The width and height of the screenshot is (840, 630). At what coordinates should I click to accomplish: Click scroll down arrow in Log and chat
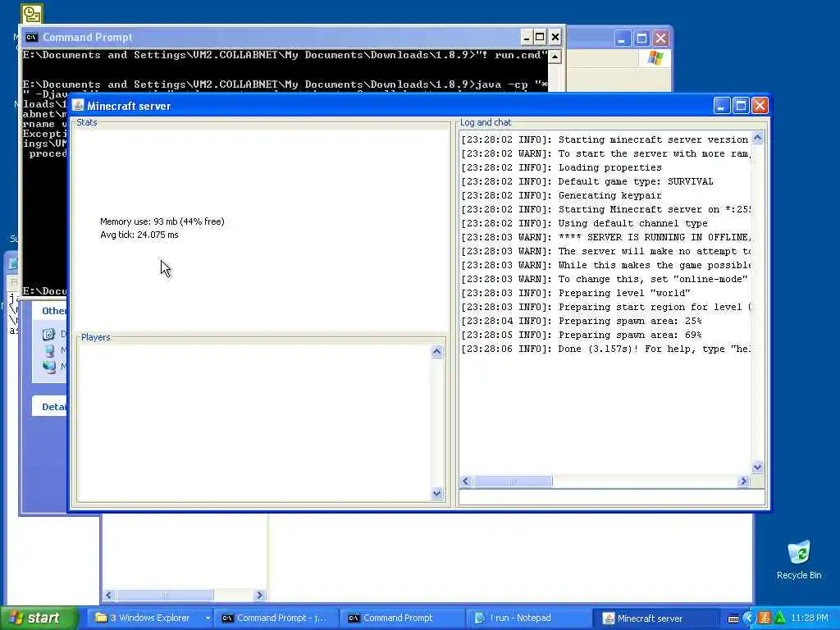pos(757,467)
